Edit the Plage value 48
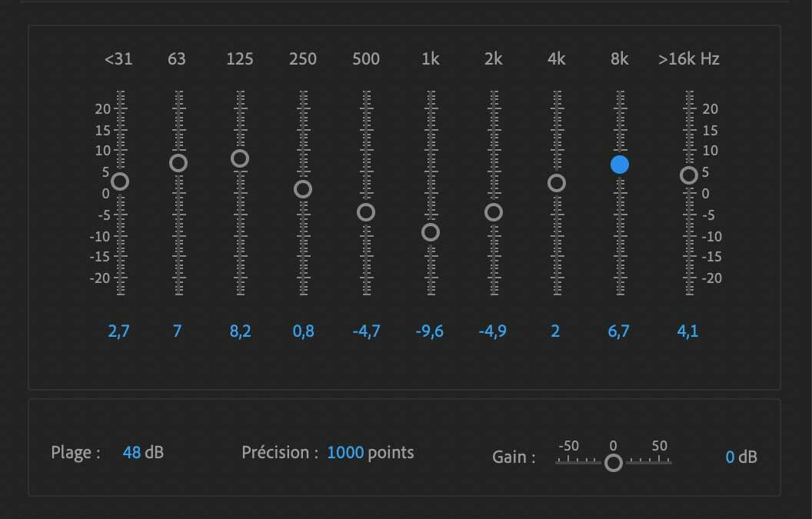Viewport: 812px width, 519px height. (131, 453)
